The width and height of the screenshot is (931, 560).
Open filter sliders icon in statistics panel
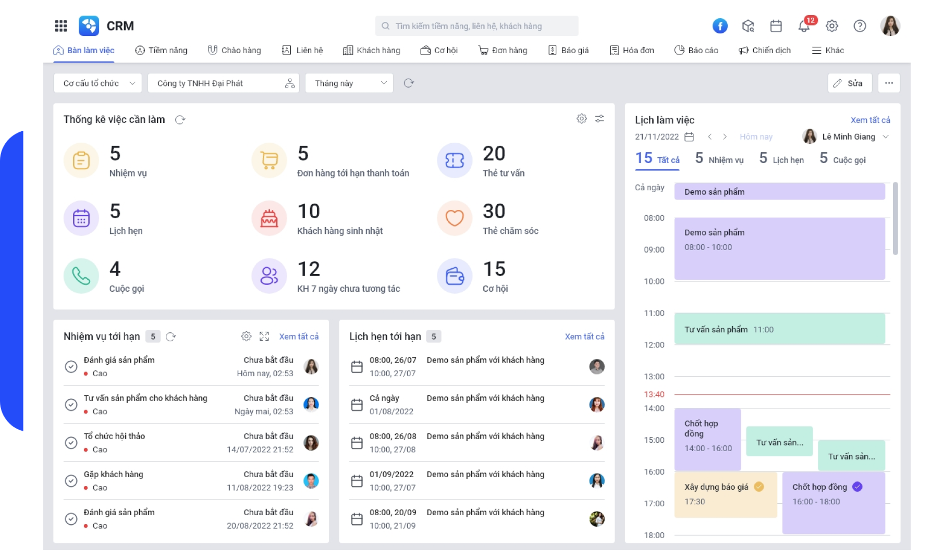[599, 119]
